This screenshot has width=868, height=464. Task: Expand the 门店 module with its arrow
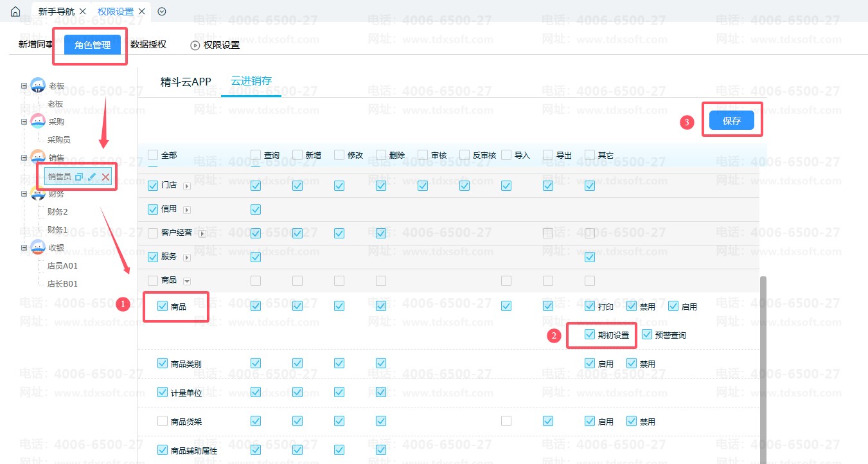pos(187,186)
